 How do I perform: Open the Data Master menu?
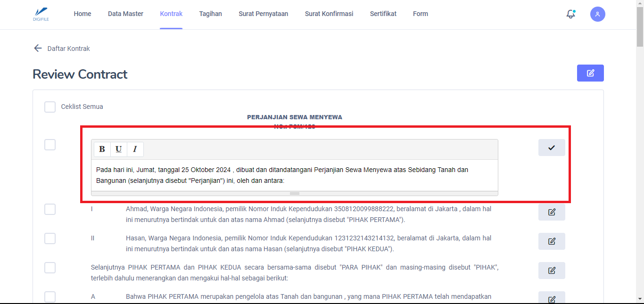[x=125, y=14]
